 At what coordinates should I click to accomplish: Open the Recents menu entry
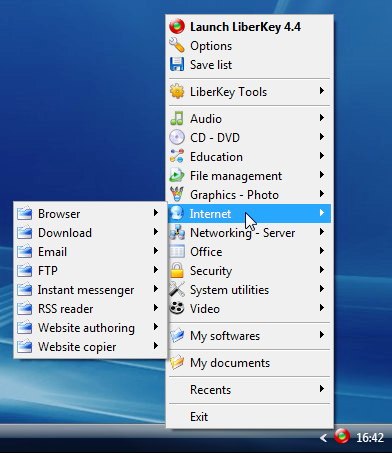(249, 390)
